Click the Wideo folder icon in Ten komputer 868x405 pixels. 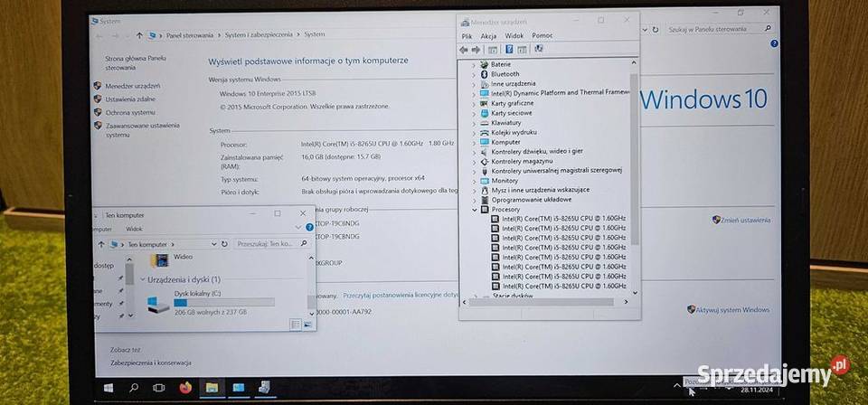click(x=159, y=259)
